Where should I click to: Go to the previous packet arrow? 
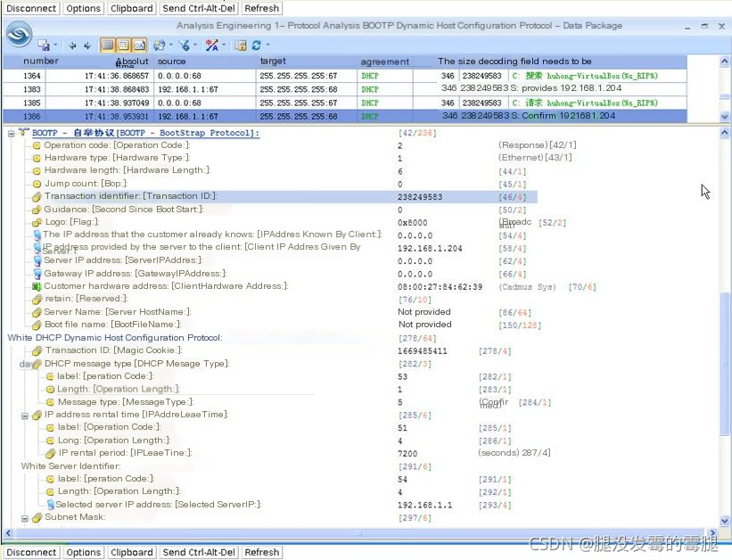point(72,45)
